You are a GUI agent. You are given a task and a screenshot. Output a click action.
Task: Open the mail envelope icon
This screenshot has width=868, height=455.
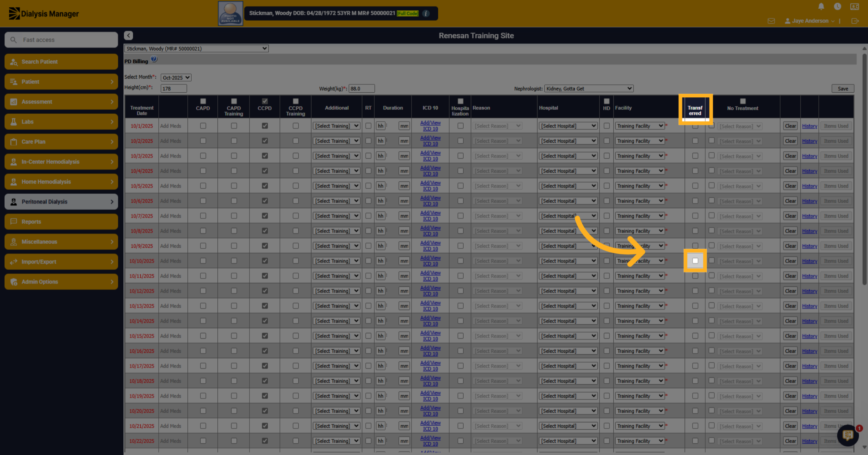pos(771,21)
